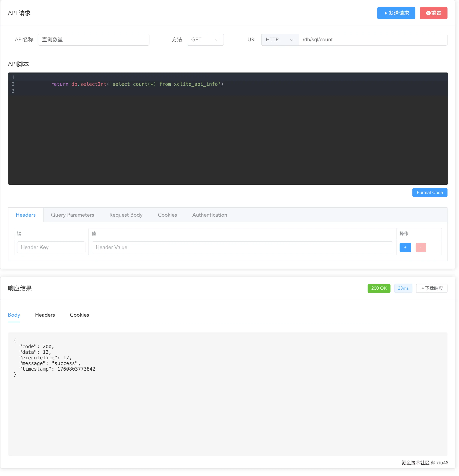Select the Cookies tab in response section

tap(79, 315)
